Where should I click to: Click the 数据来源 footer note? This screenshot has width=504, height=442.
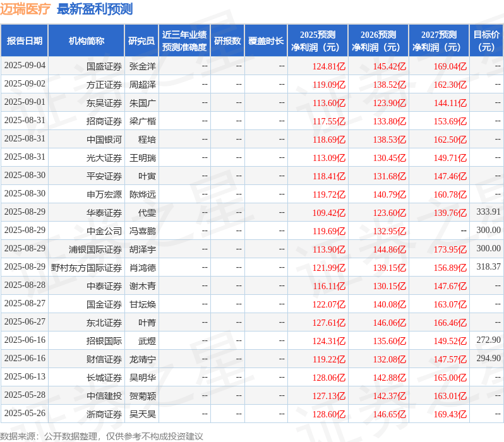point(102,436)
